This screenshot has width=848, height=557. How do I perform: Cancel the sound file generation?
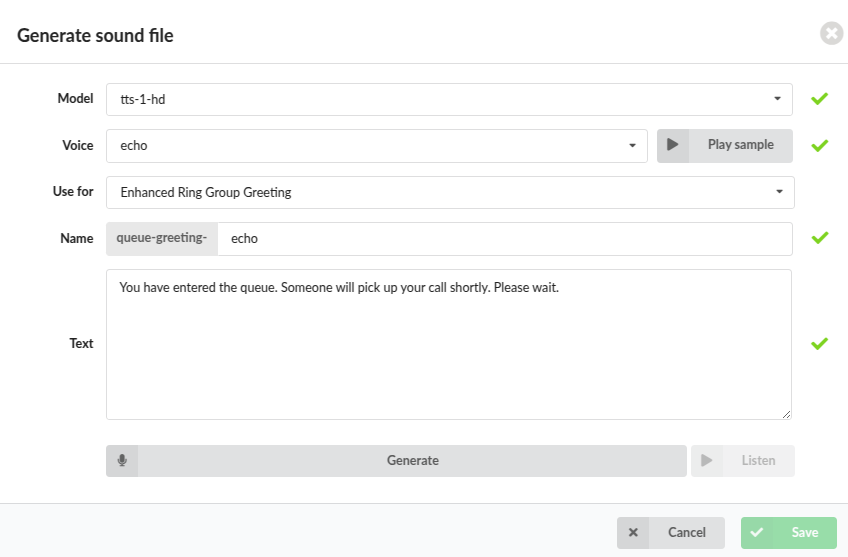[686, 533]
